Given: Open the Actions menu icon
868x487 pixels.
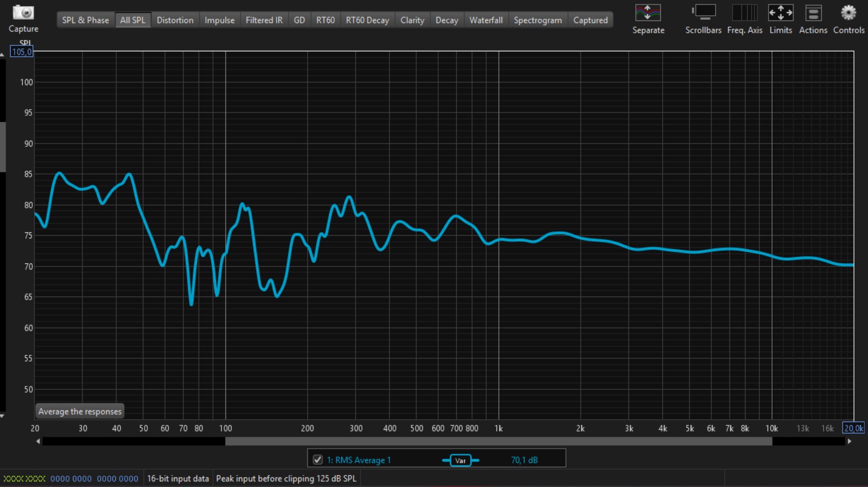Looking at the screenshot, I should pyautogui.click(x=813, y=13).
